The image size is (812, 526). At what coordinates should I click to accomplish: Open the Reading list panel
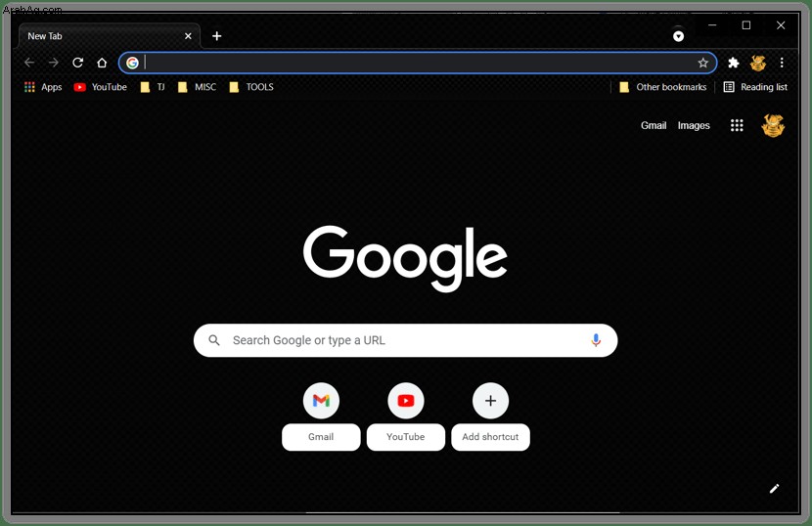click(755, 87)
